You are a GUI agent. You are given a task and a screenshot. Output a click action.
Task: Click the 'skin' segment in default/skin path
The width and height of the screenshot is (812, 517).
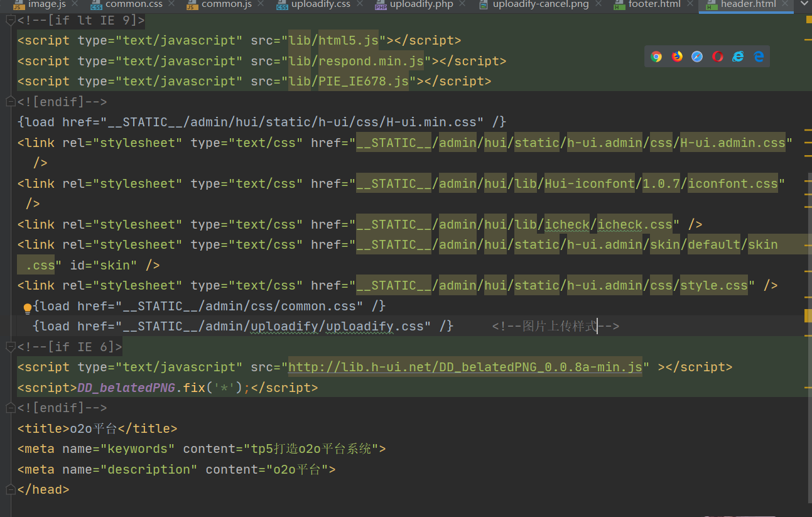(763, 245)
